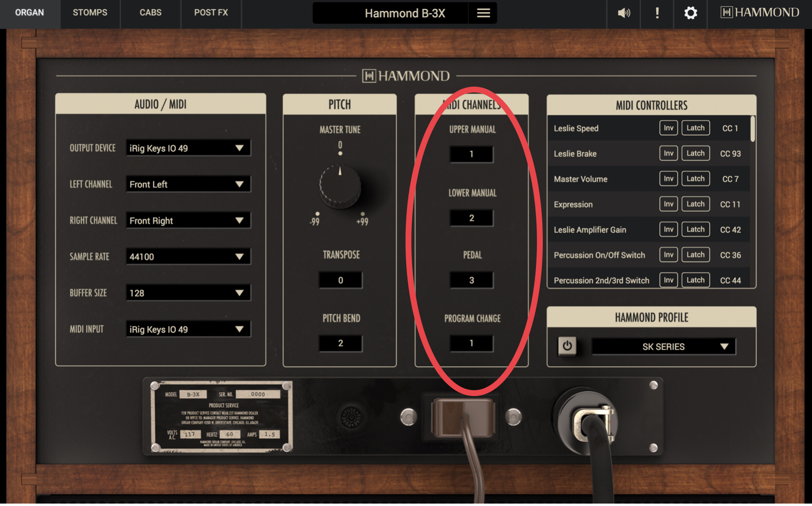Toggle Inv for Master Volume
812x506 pixels.
click(668, 179)
